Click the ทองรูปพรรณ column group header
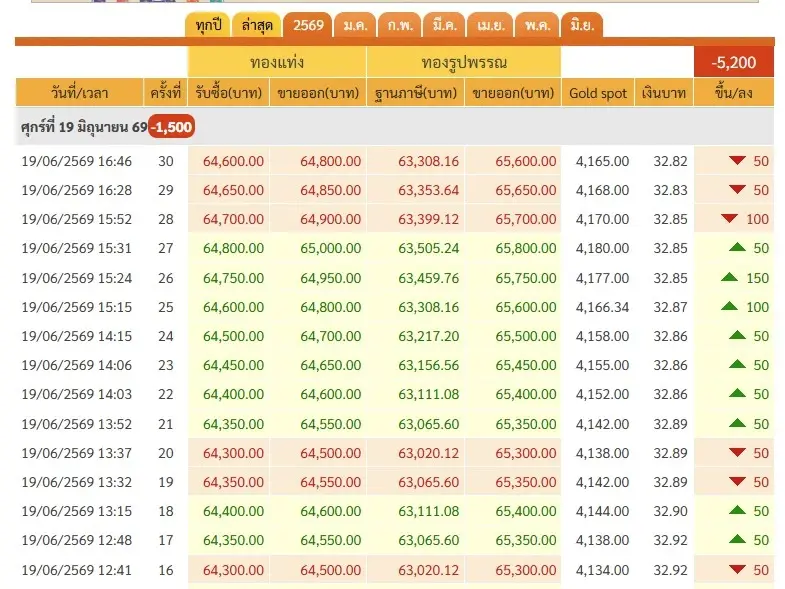The height and width of the screenshot is (589, 785). pos(464,62)
